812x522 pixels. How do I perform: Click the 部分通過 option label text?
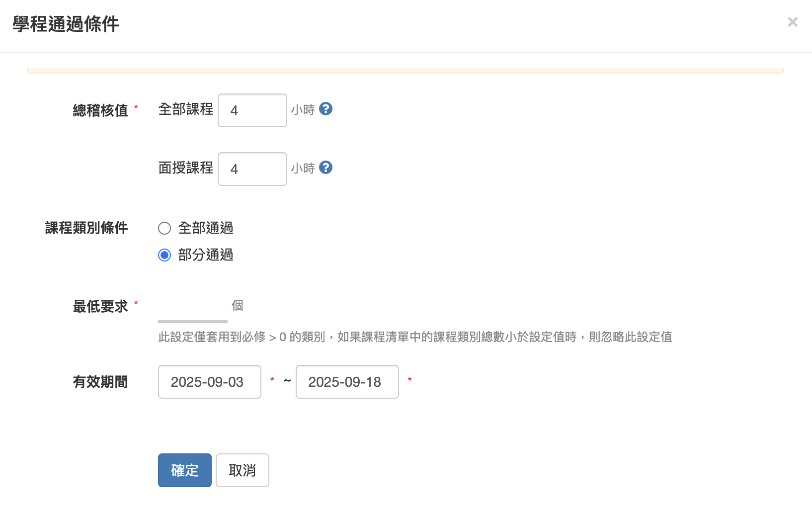point(206,255)
